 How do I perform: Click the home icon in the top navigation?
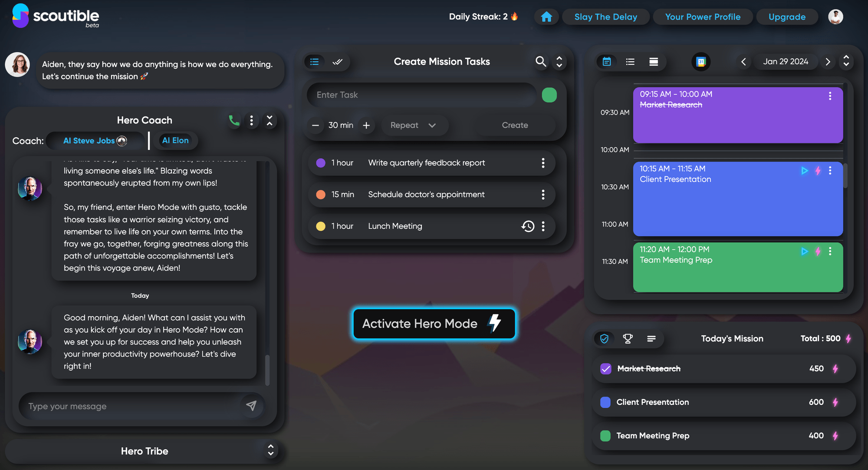click(x=546, y=17)
